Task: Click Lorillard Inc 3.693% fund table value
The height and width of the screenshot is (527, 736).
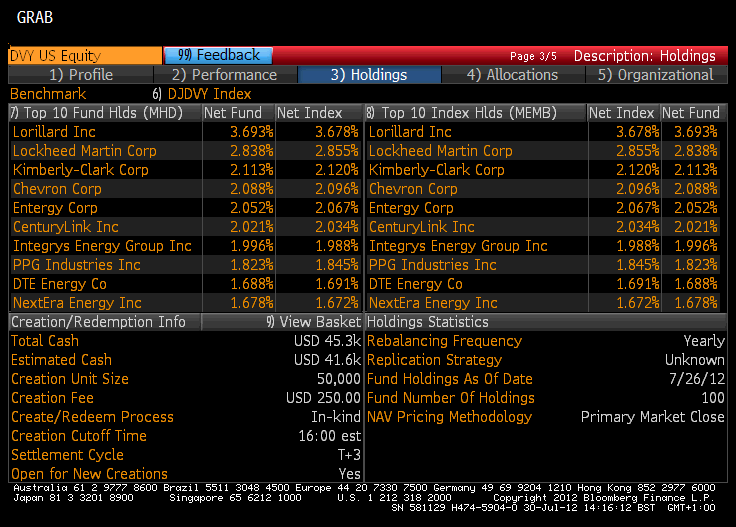Action: coord(252,132)
